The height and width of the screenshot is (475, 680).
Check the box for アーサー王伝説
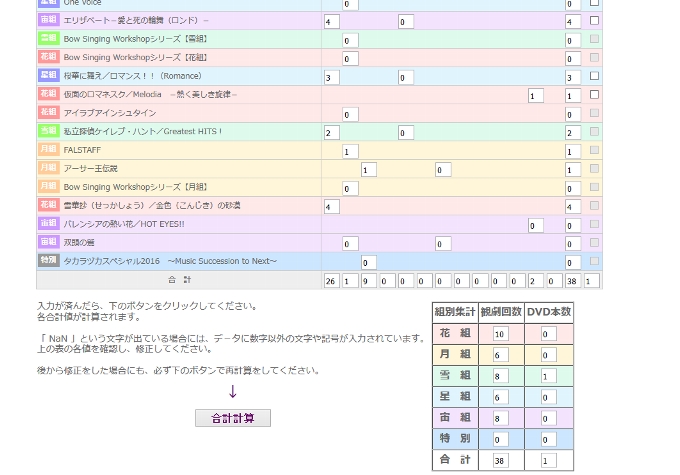pyautogui.click(x=594, y=168)
